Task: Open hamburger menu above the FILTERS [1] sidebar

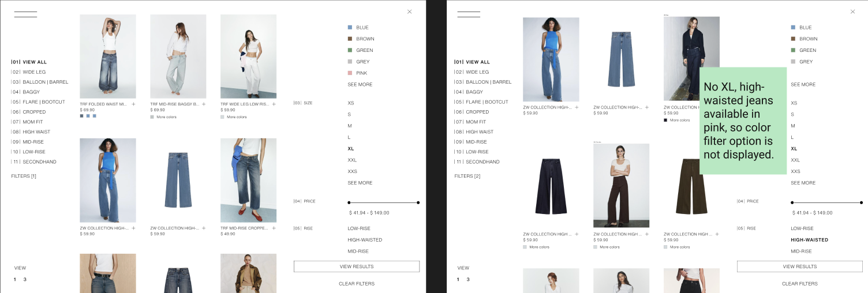Action: [x=25, y=14]
